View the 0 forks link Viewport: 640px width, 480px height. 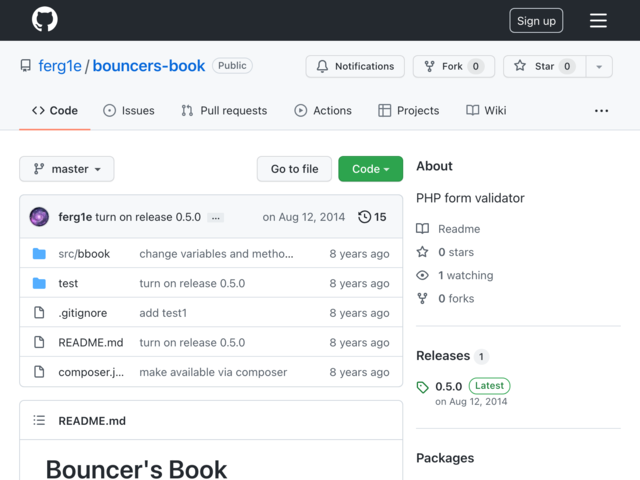click(456, 299)
